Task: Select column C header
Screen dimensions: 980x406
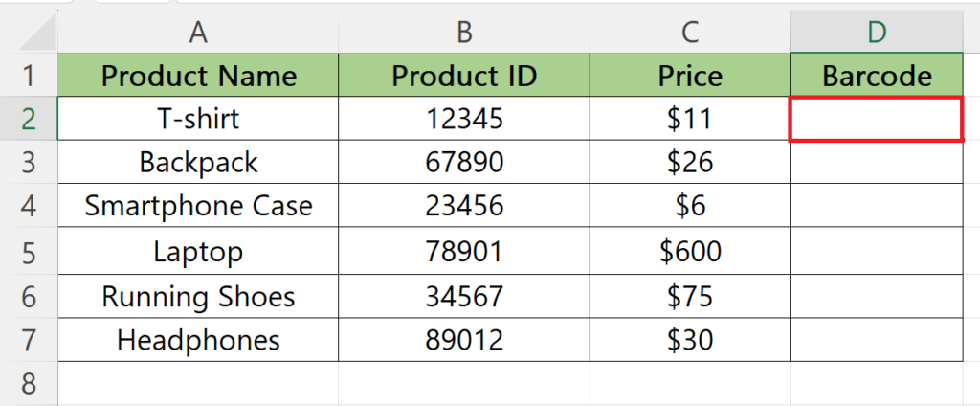Action: point(689,32)
